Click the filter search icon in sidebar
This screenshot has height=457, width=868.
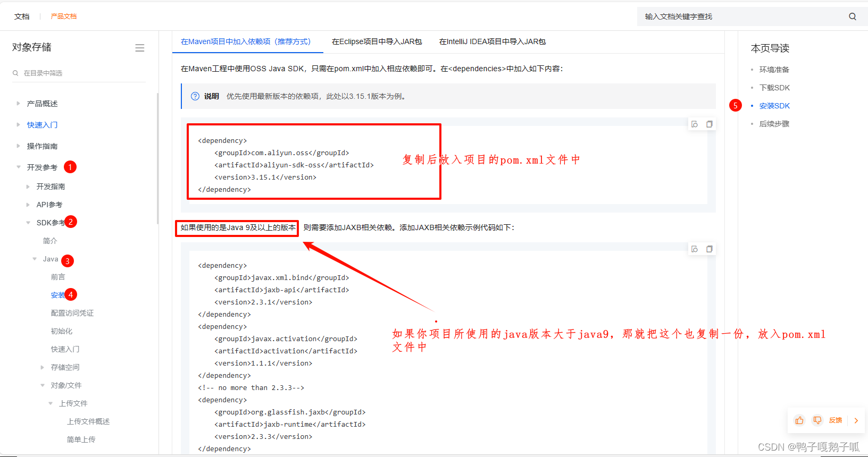pyautogui.click(x=15, y=73)
